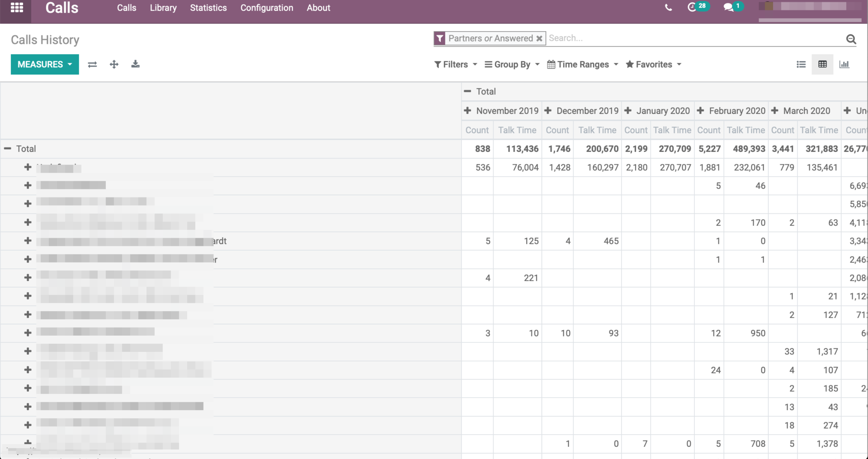The height and width of the screenshot is (459, 868).
Task: Expand the December 2019 column
Action: 548,111
